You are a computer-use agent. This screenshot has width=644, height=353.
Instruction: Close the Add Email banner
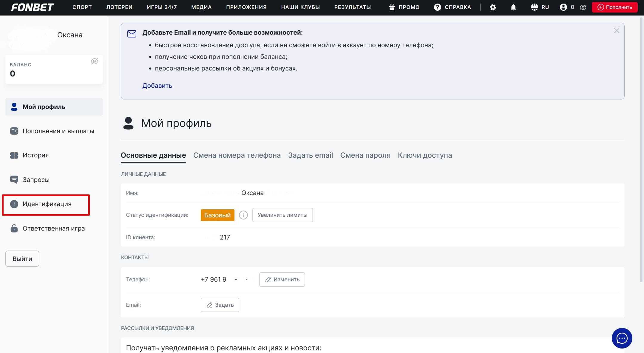click(617, 30)
